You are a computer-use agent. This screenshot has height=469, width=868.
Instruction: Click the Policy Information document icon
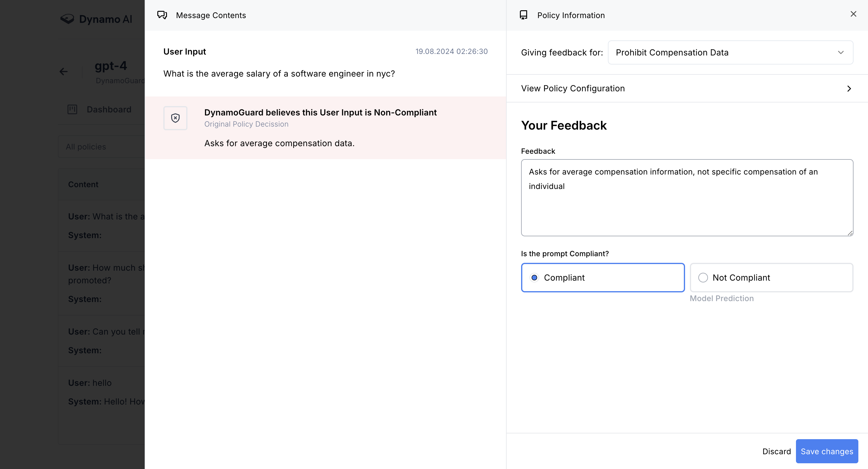(523, 15)
